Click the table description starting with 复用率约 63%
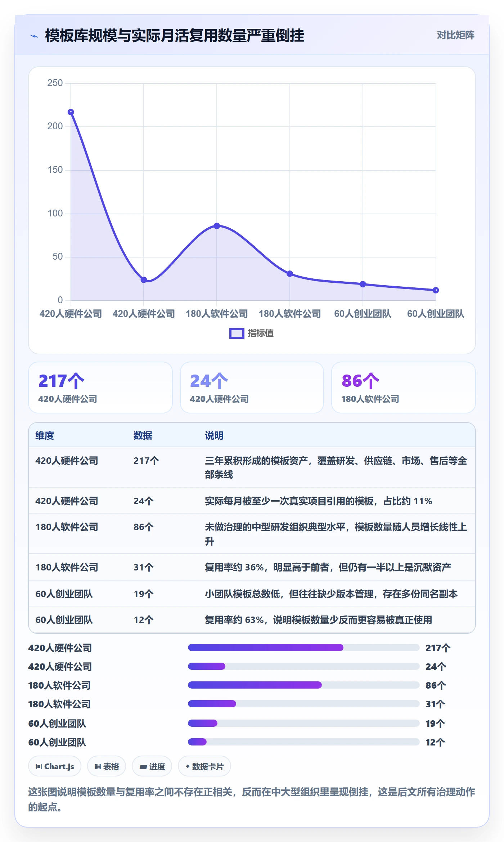Viewport: 504px width, 842px height. (x=319, y=620)
